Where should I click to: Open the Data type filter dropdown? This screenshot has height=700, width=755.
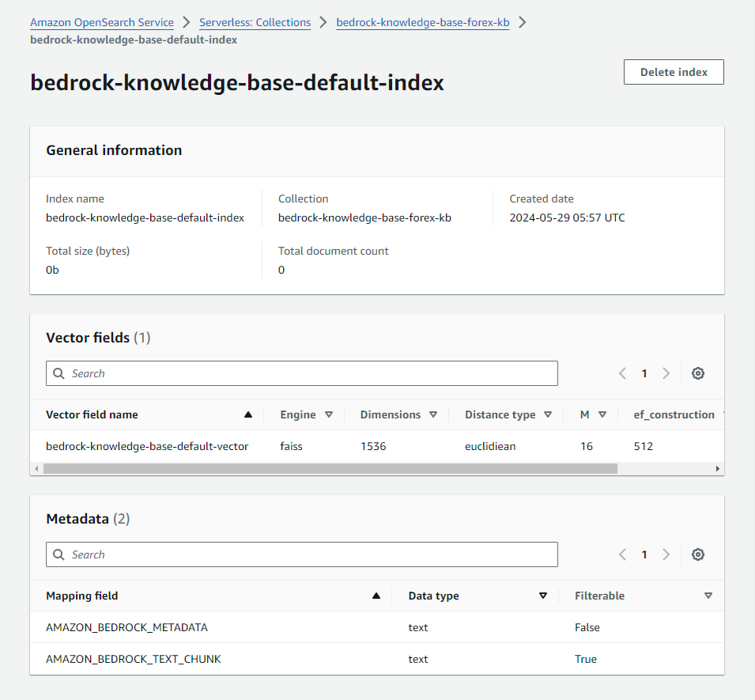click(543, 596)
